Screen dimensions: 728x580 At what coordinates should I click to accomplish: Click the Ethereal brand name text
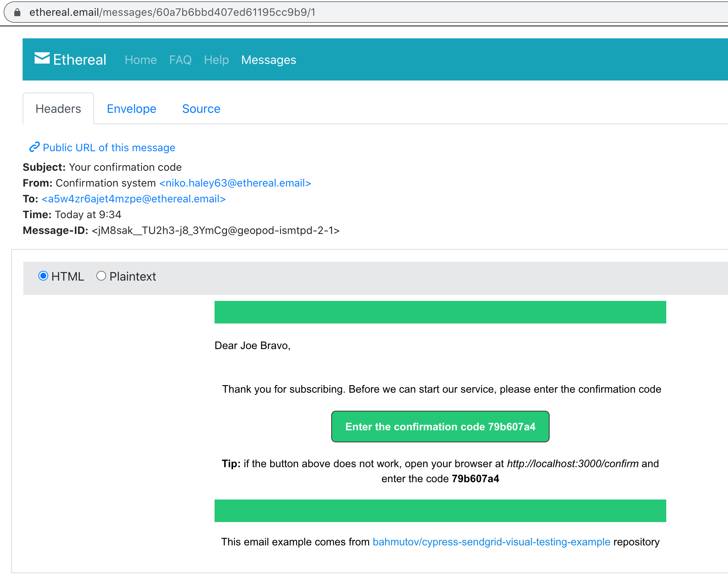(80, 60)
